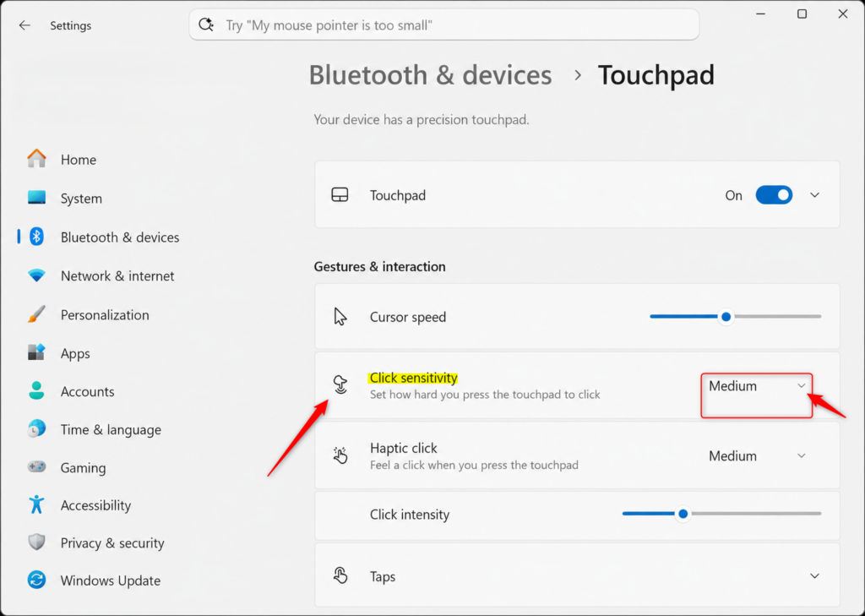Screen dimensions: 865x616
Task: Click the search magnifier icon
Action: pyautogui.click(x=206, y=25)
